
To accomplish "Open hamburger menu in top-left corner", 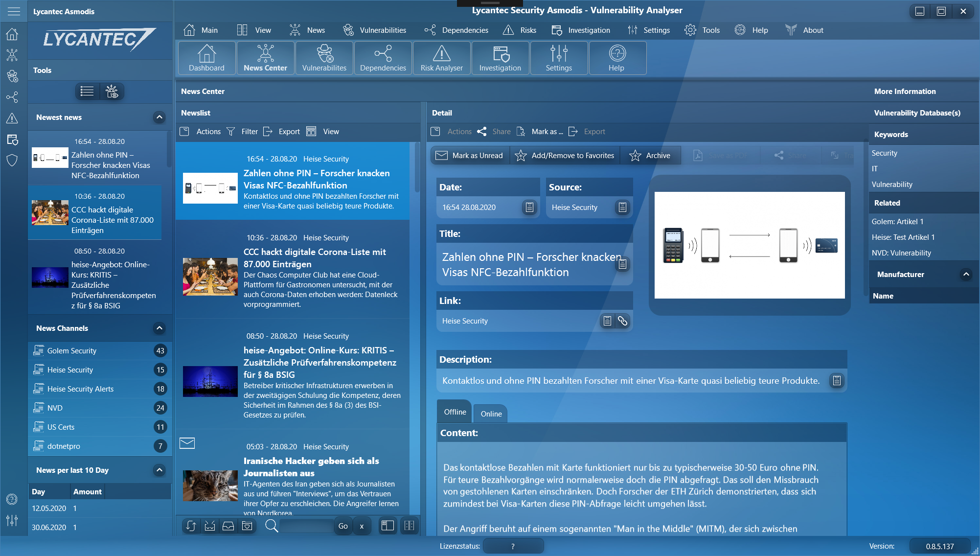I will point(14,11).
